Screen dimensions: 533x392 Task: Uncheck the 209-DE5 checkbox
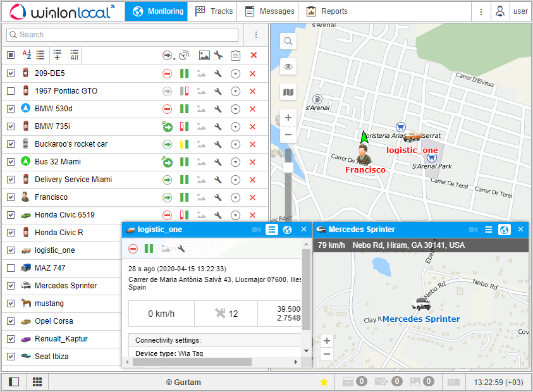tap(11, 73)
